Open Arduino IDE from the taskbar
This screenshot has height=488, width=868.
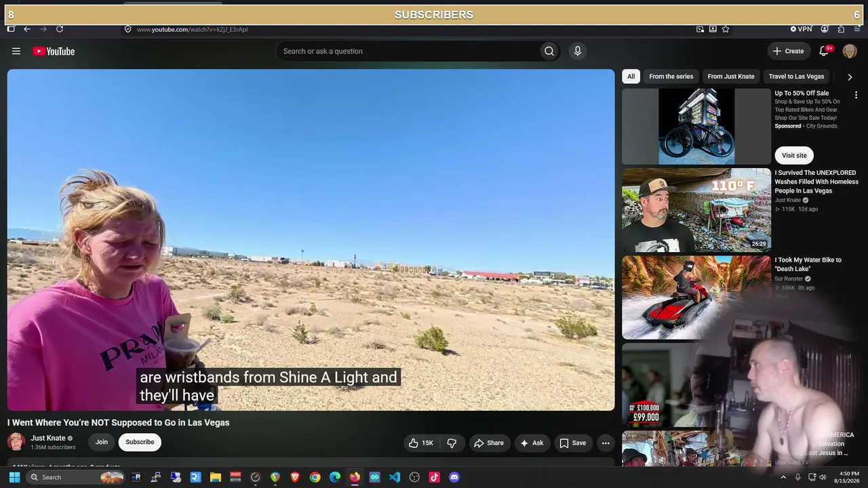tap(374, 477)
